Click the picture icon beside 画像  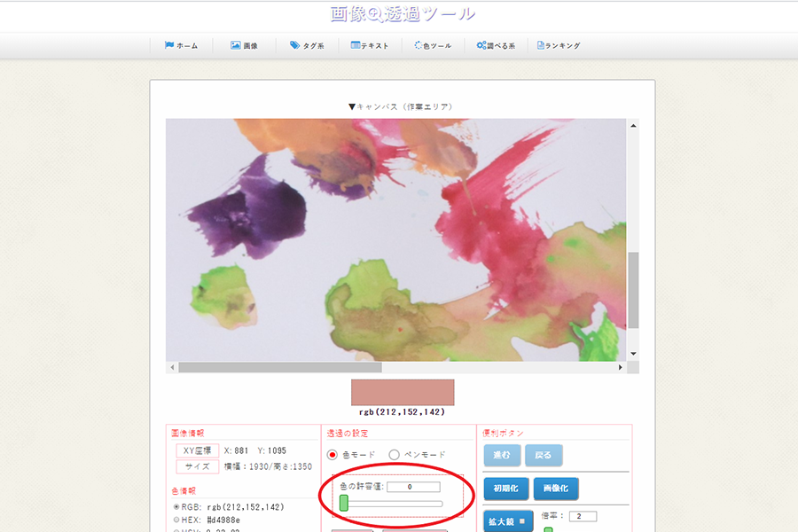(x=235, y=45)
